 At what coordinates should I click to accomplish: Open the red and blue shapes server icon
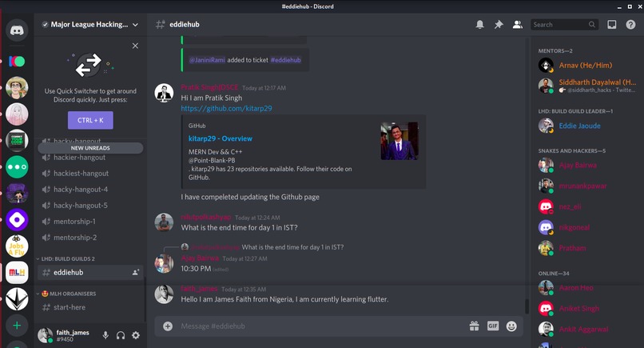point(17,62)
